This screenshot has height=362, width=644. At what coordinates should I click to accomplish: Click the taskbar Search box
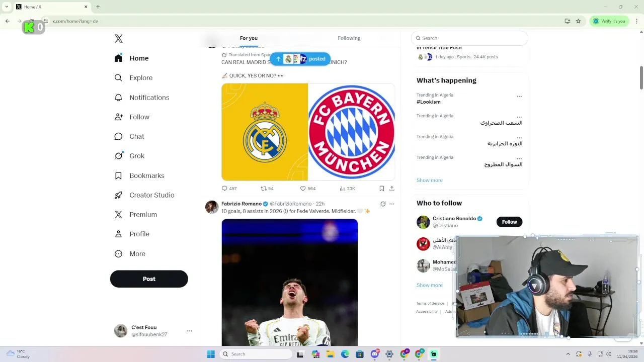pos(256,354)
